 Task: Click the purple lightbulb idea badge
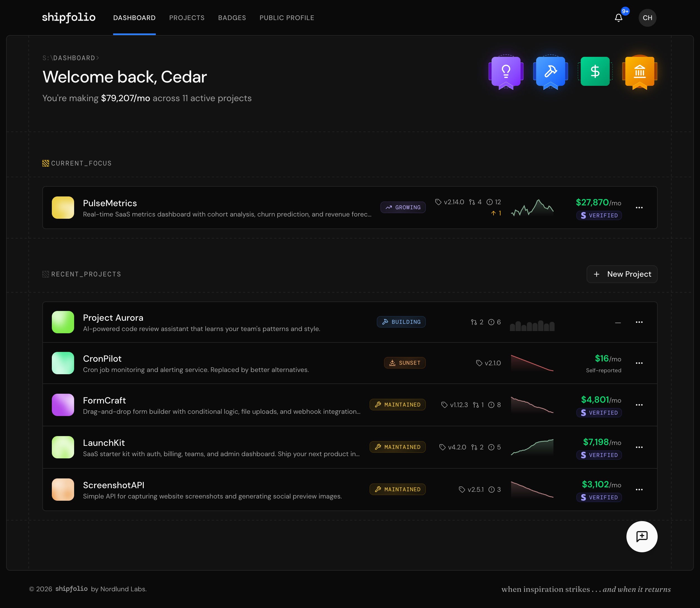pyautogui.click(x=505, y=71)
